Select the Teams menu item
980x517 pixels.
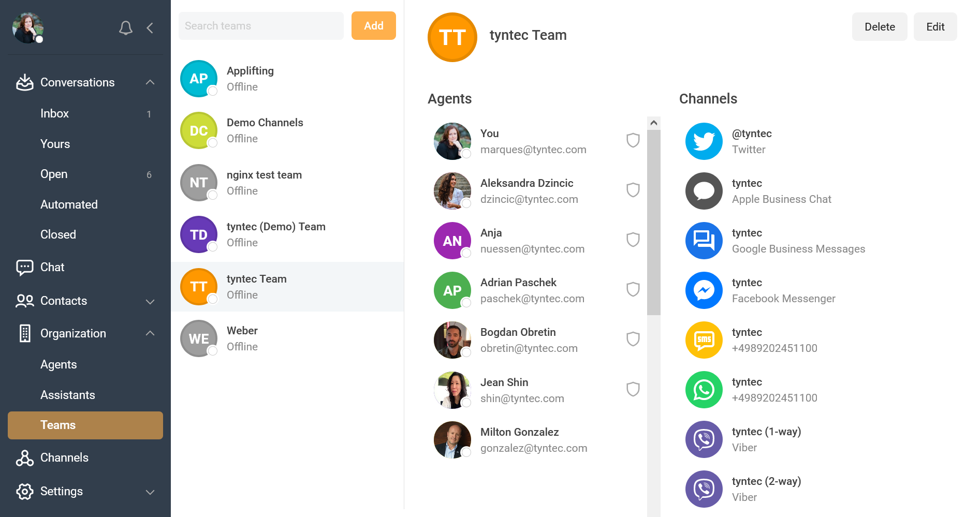[85, 425]
